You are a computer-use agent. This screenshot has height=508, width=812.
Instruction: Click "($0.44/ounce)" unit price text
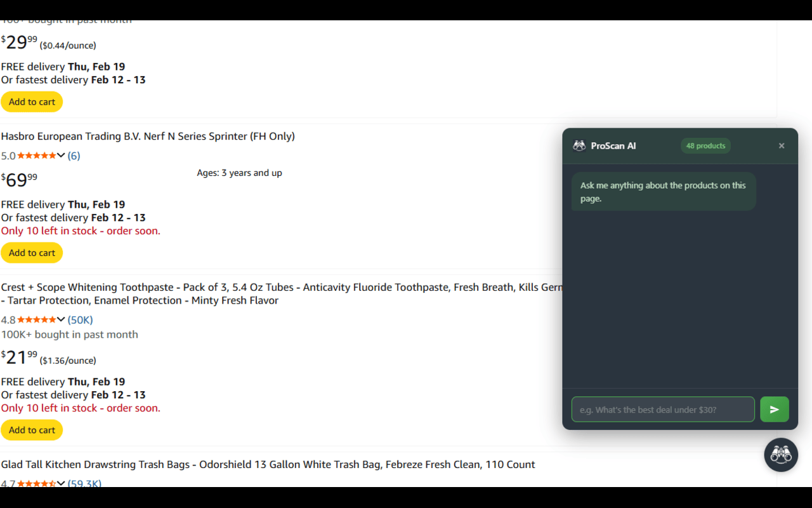coord(68,46)
